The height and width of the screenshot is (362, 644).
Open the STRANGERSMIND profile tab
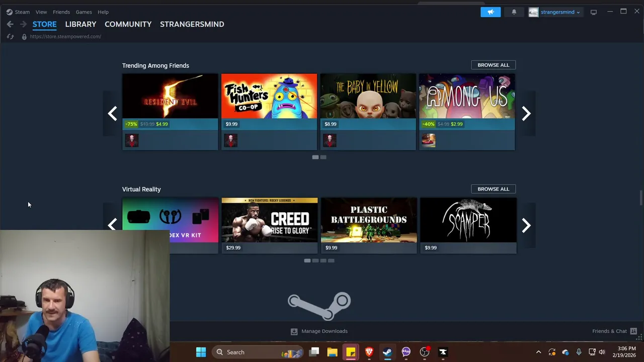coord(192,24)
